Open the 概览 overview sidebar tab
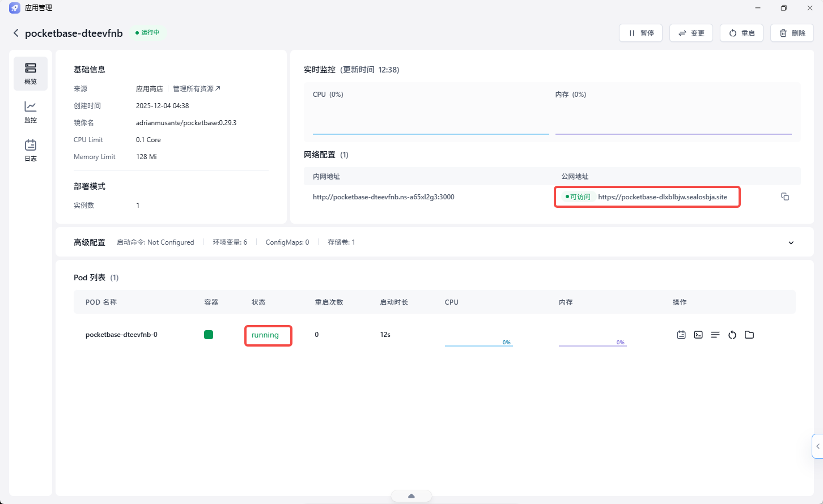Viewport: 823px width, 504px height. (x=31, y=74)
